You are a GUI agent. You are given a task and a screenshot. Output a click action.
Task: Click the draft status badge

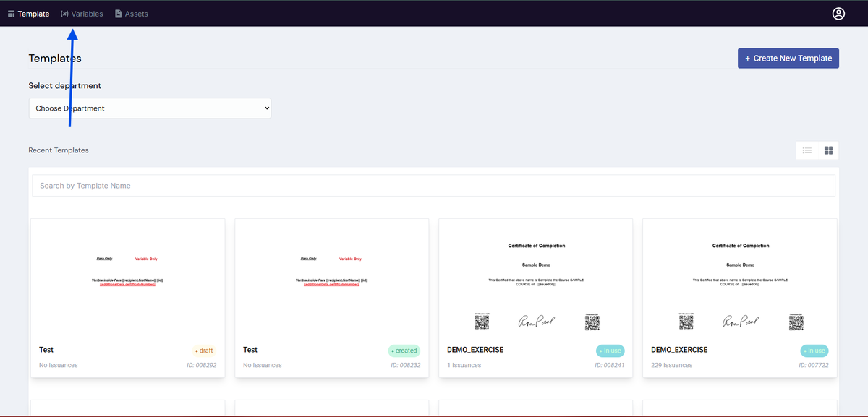point(204,351)
